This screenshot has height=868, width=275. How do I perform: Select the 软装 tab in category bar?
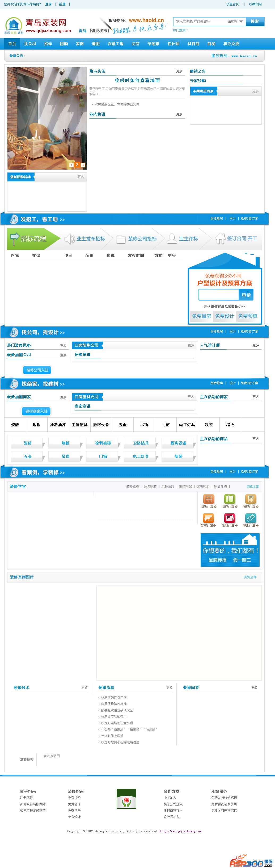point(209,425)
